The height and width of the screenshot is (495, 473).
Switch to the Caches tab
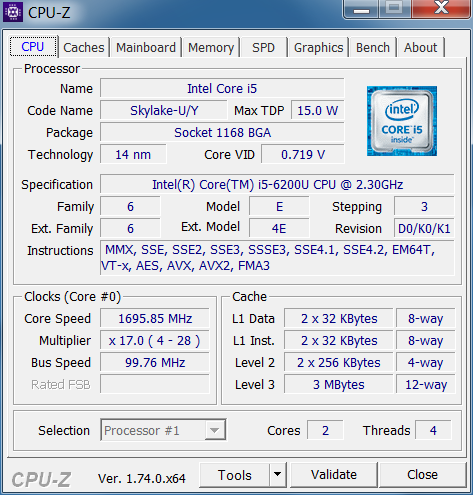pyautogui.click(x=84, y=47)
